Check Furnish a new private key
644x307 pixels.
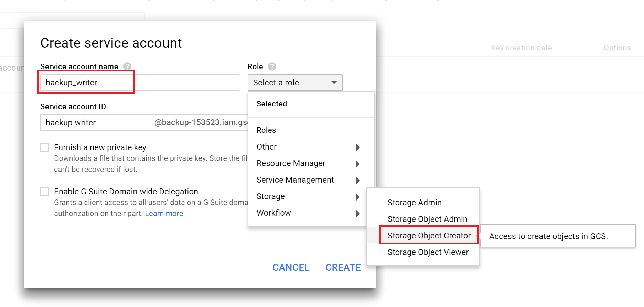pyautogui.click(x=44, y=147)
